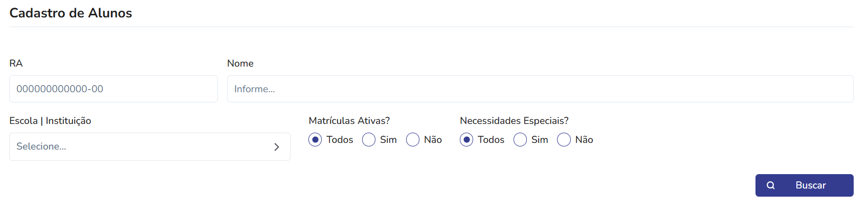Run the search with Buscar button
This screenshot has height=211, width=868.
805,185
